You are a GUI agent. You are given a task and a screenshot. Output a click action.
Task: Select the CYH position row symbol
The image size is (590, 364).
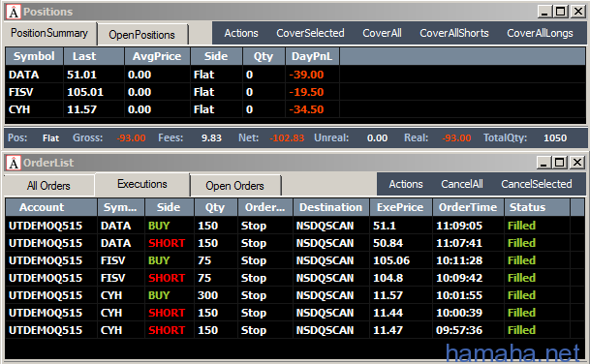[x=19, y=109]
